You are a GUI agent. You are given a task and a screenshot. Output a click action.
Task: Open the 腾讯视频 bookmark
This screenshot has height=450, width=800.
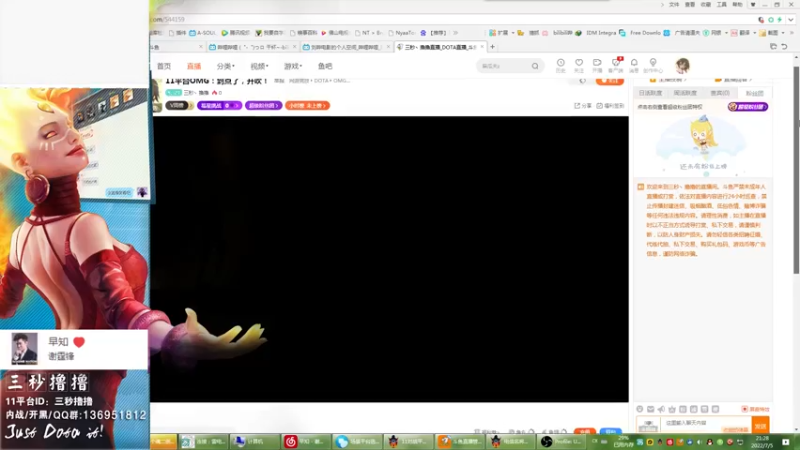(x=236, y=33)
